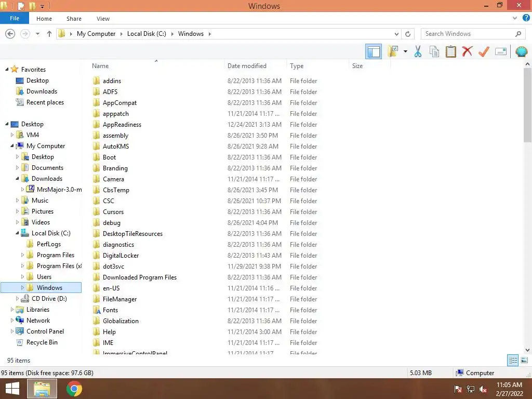Expand the Documents tree node
The height and width of the screenshot is (399, 532).
coord(17,168)
